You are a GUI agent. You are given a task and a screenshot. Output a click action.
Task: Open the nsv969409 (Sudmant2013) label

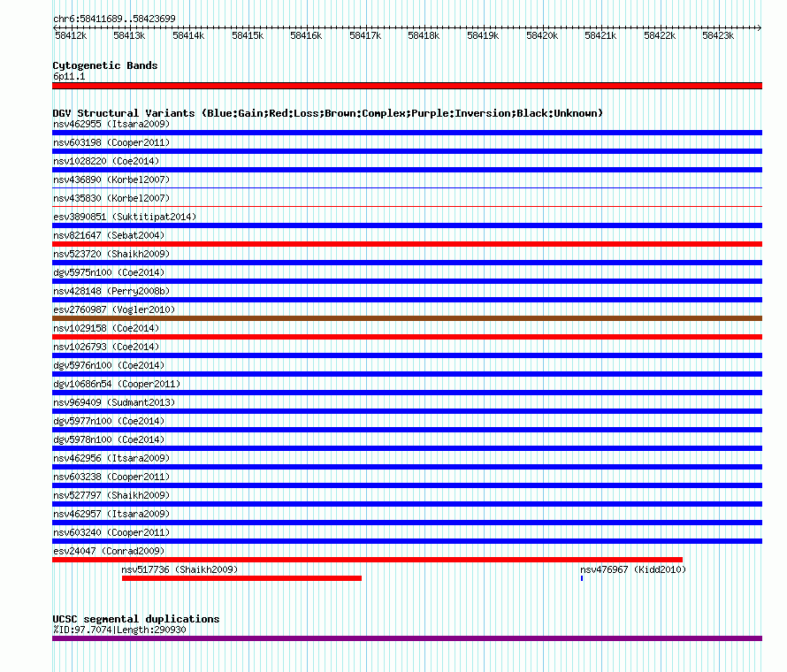coord(114,402)
